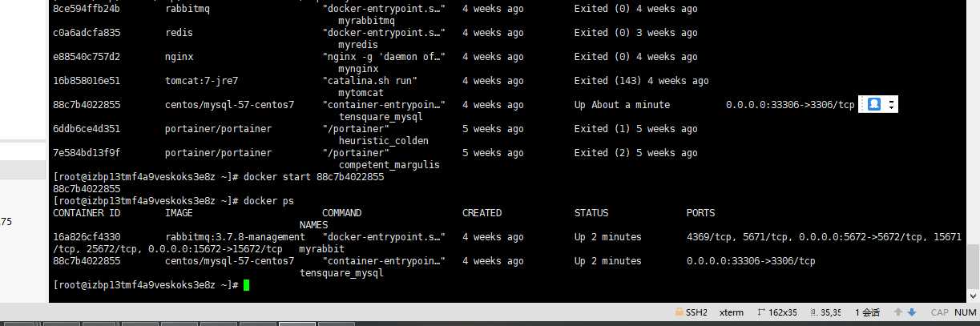Click the terminal vertical scrollbar thumb

point(973,266)
